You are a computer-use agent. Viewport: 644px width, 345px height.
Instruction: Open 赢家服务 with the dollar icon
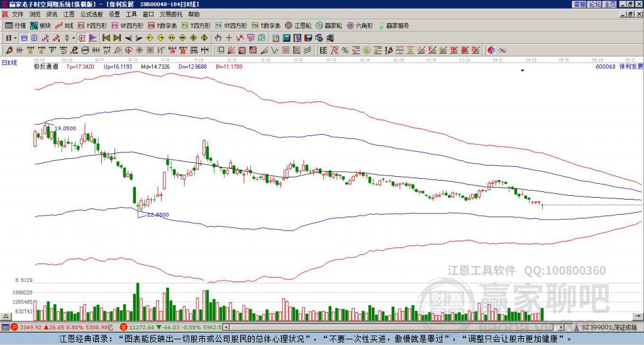coord(394,25)
